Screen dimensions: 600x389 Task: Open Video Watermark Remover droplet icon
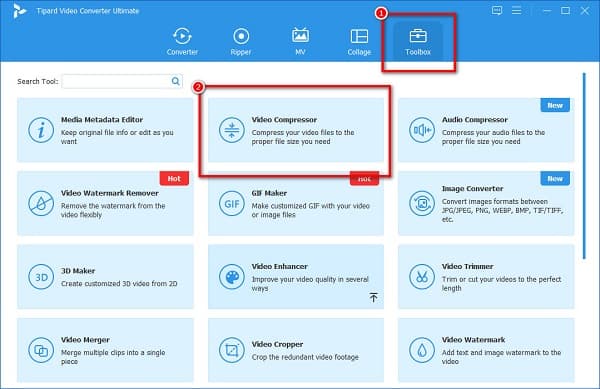click(x=41, y=203)
